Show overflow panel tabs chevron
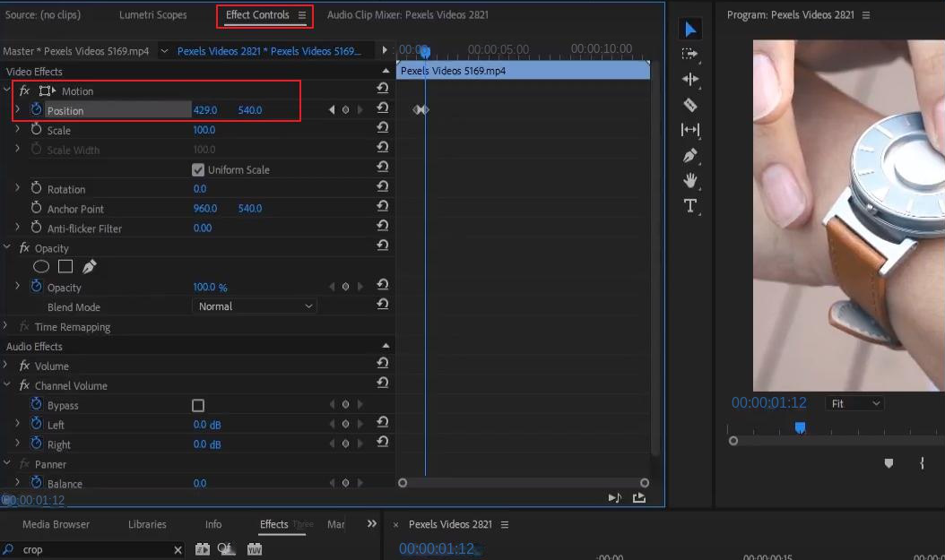The height and width of the screenshot is (560, 945). pyautogui.click(x=372, y=524)
